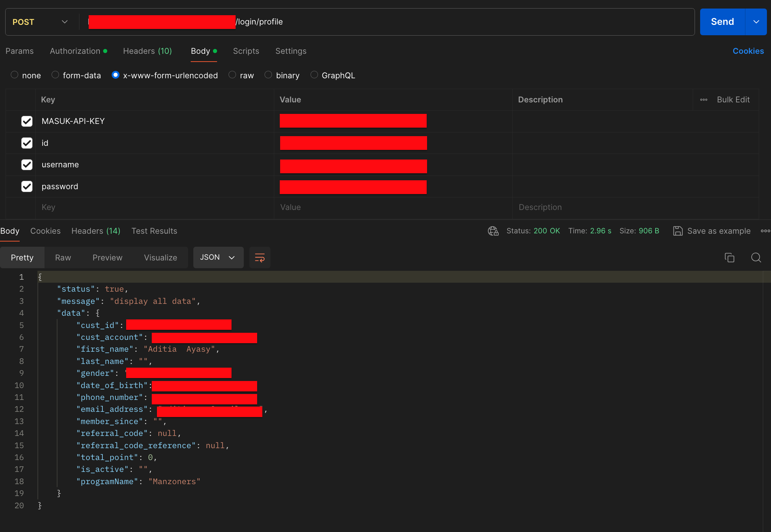Select the form-data radio option
The height and width of the screenshot is (532, 771).
tap(55, 75)
